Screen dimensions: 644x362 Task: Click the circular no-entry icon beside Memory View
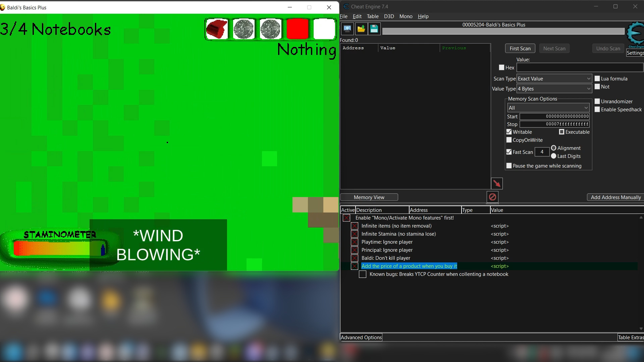tap(492, 197)
